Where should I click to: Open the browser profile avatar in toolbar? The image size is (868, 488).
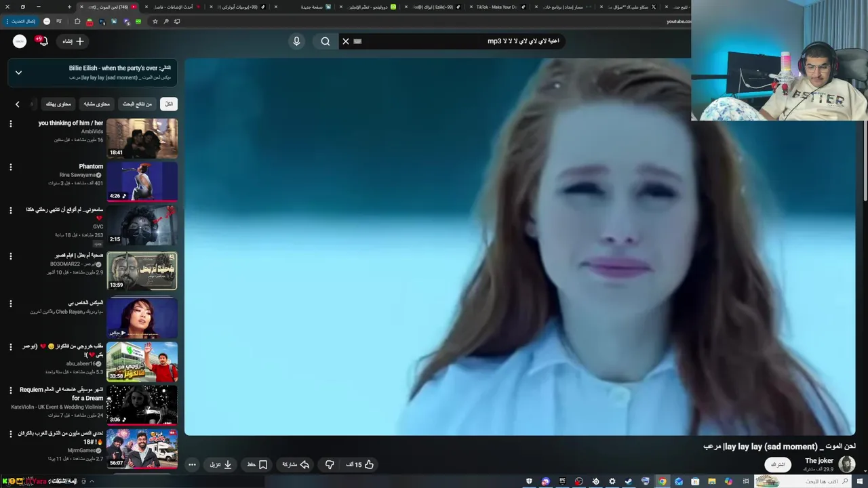click(47, 22)
